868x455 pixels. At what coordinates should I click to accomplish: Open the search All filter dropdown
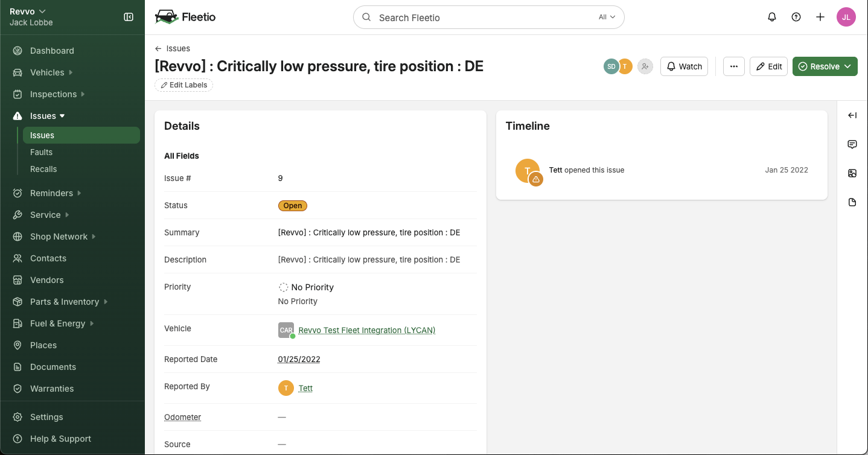coord(607,17)
